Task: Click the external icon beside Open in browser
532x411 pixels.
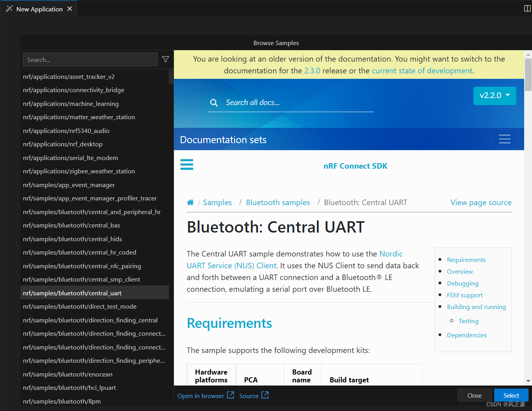Action: point(230,395)
